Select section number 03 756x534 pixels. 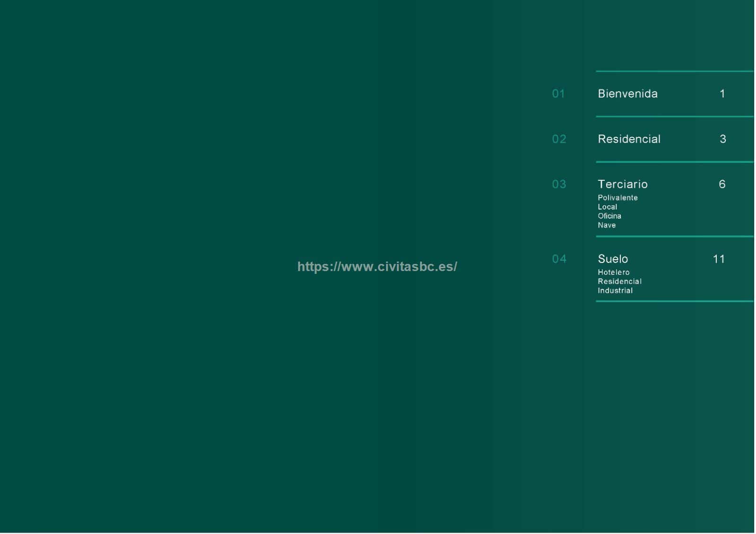[559, 184]
